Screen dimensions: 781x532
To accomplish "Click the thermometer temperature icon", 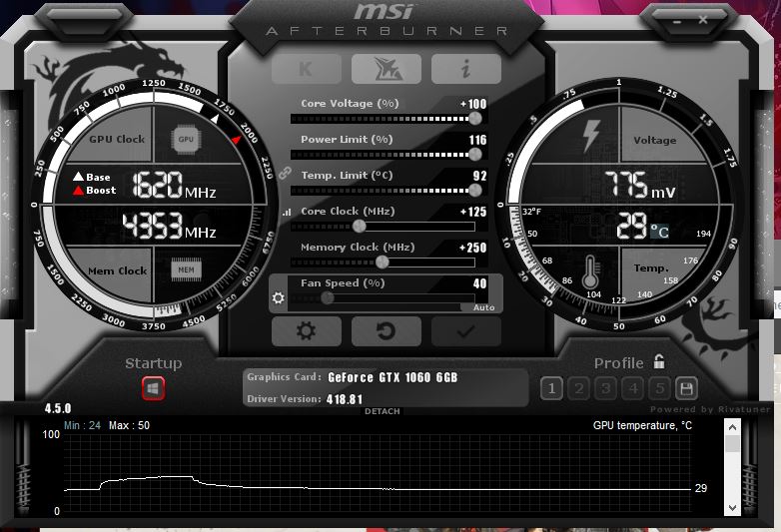I will (x=590, y=271).
